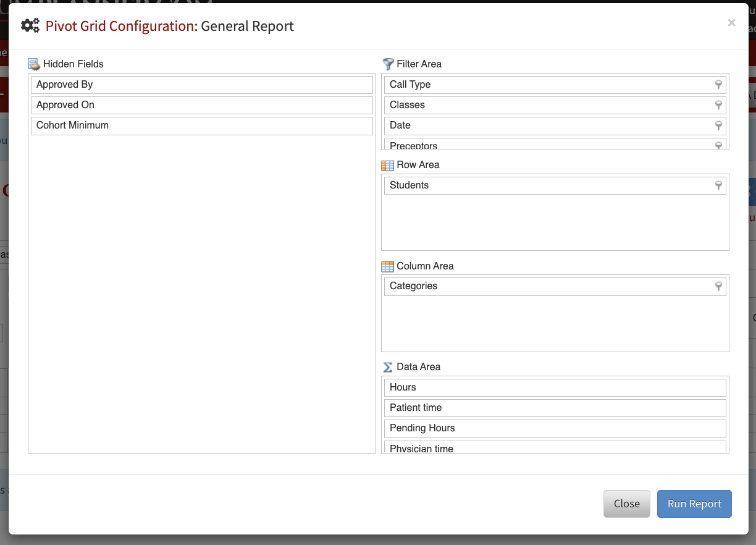Click the Run Report button

(x=694, y=504)
